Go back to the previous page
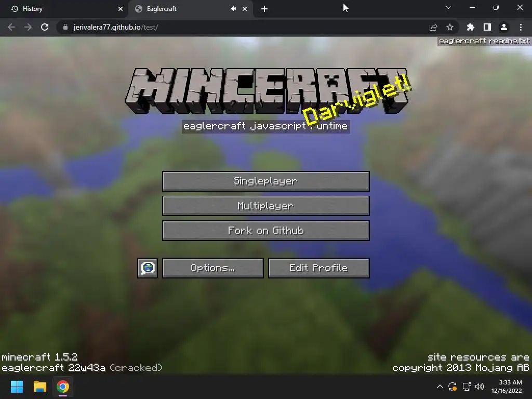 [x=11, y=27]
